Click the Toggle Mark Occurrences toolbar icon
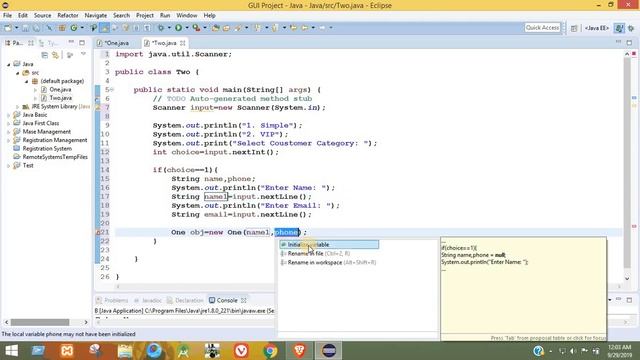 pos(104,28)
